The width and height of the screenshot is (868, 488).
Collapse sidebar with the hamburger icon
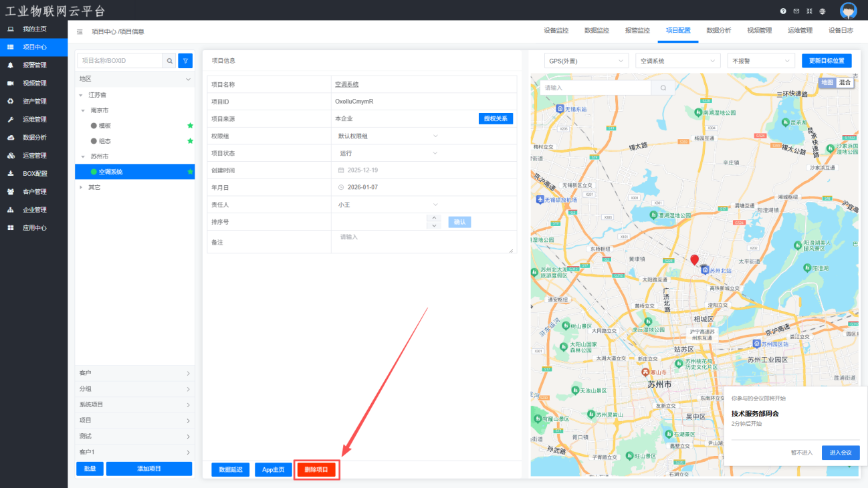(x=80, y=31)
